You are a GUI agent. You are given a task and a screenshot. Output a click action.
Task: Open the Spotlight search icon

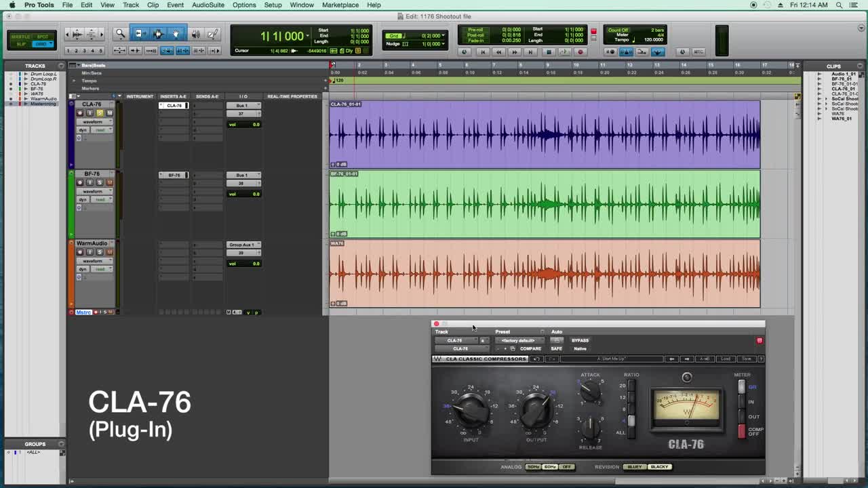pyautogui.click(x=840, y=5)
